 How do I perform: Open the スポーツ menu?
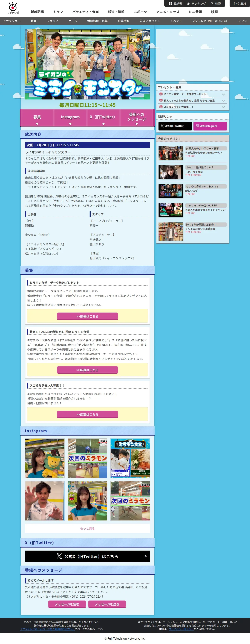point(140,12)
